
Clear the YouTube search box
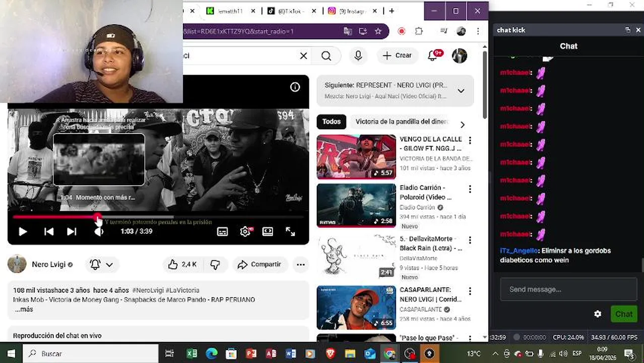pos(303,56)
